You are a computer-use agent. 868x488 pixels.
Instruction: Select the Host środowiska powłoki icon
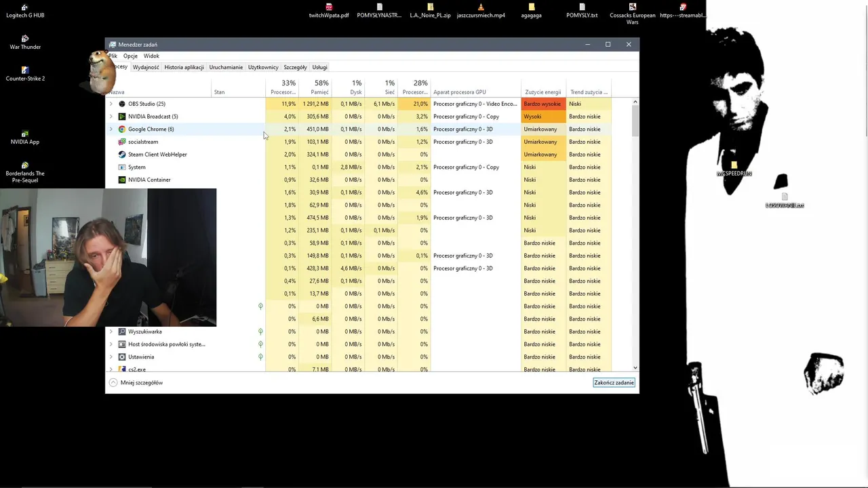click(122, 344)
